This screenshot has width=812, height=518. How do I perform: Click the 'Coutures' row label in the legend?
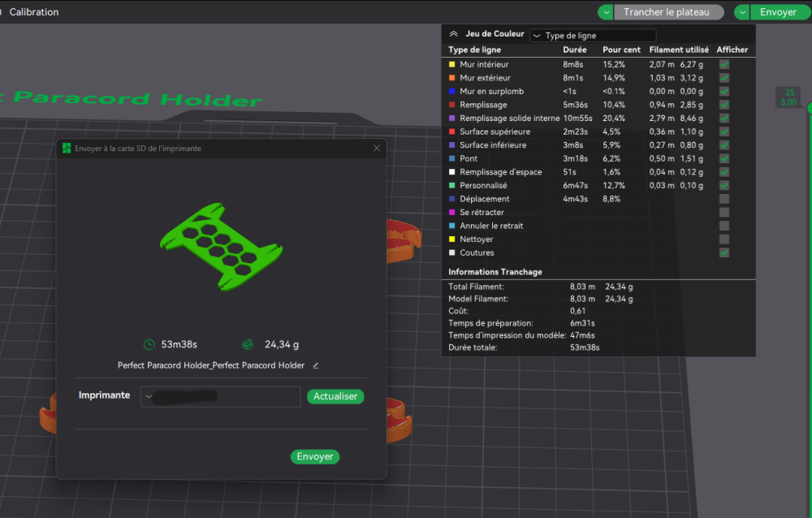[x=477, y=253]
